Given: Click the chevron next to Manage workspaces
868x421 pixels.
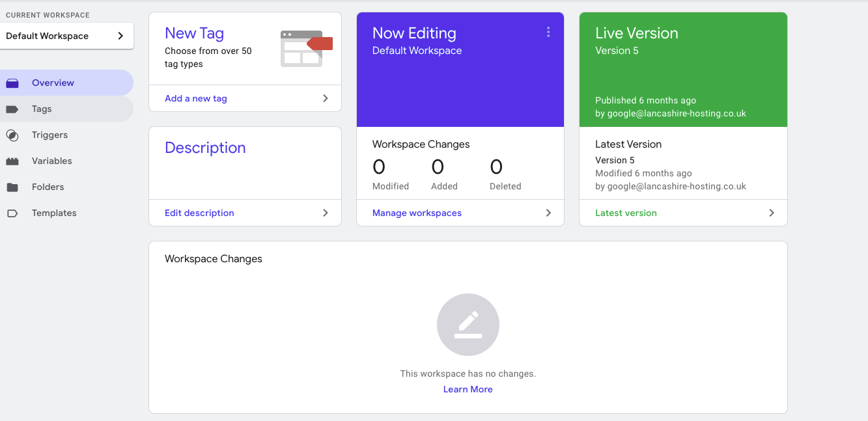Looking at the screenshot, I should click(x=548, y=212).
